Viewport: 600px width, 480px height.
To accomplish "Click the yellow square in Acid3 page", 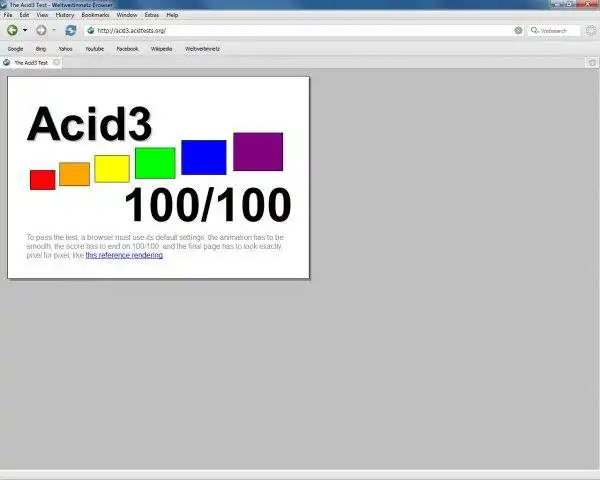I will click(112, 169).
